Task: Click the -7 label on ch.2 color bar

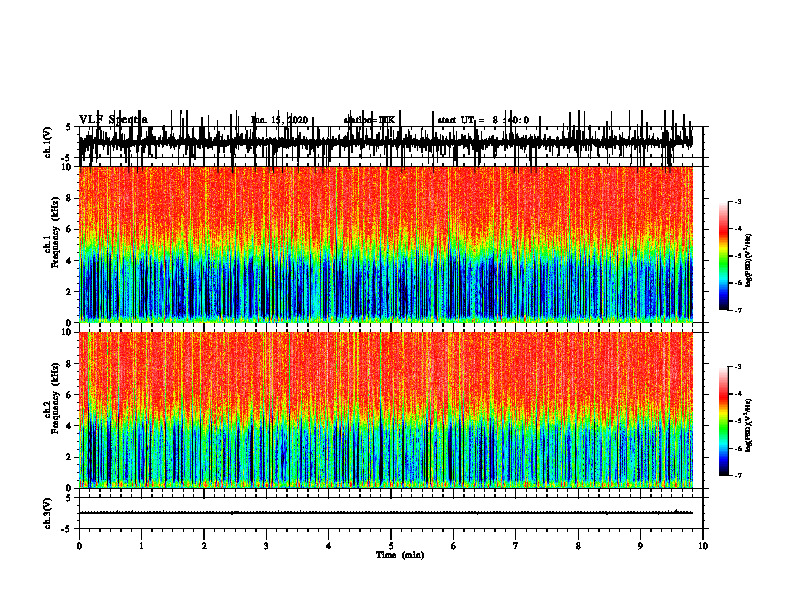Action: pos(737,475)
